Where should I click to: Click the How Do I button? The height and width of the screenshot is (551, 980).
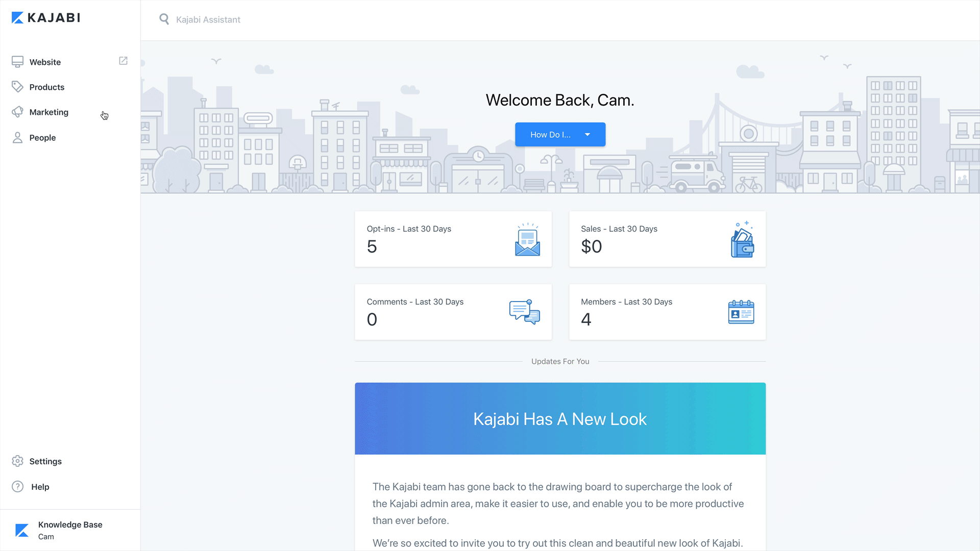[x=560, y=134]
